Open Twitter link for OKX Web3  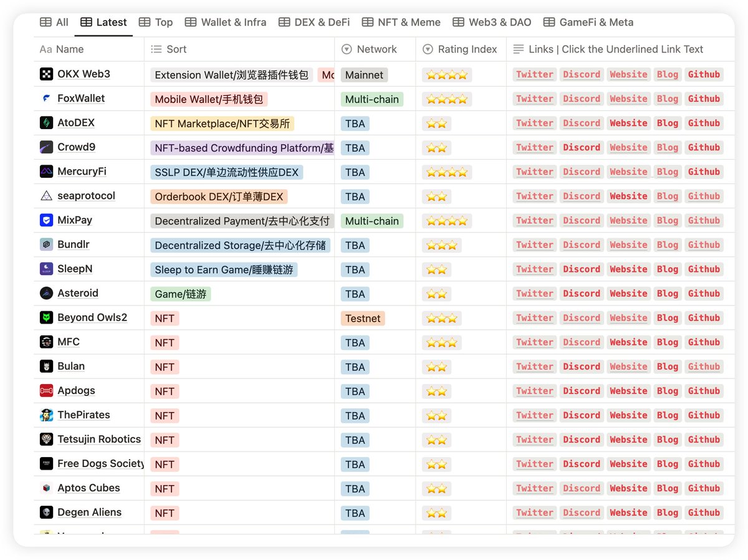coord(535,74)
